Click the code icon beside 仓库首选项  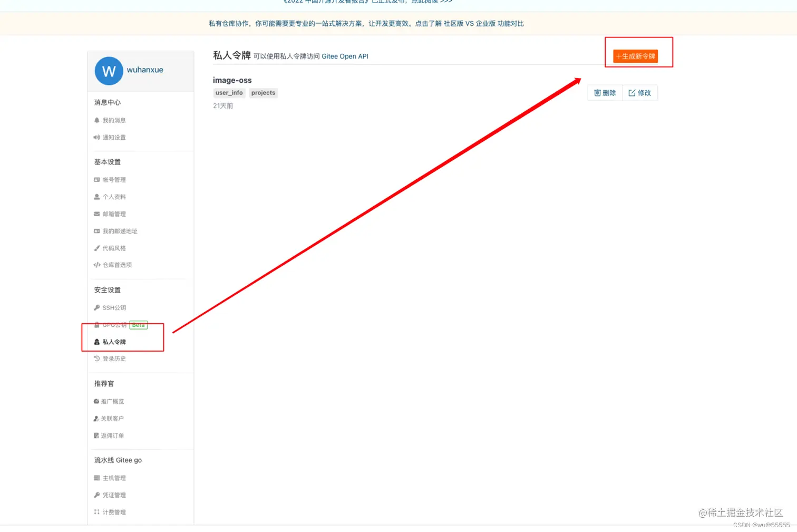point(97,265)
